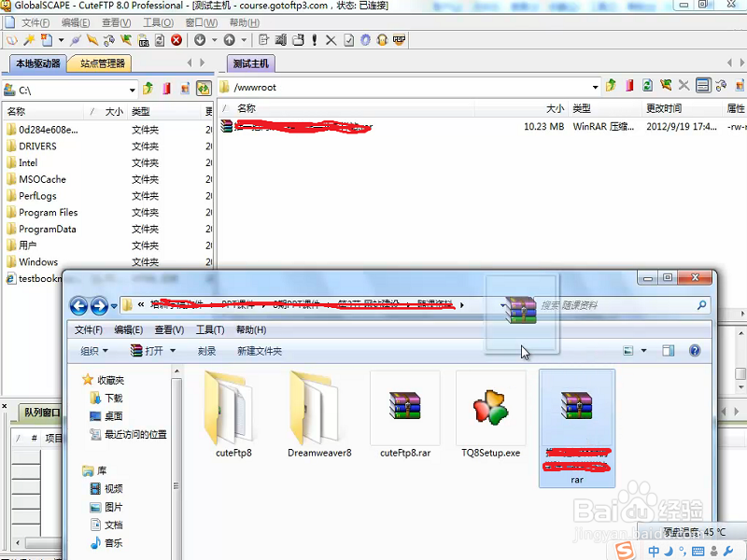
Task: Open the Explorer recent locations dropdown
Action: [114, 306]
